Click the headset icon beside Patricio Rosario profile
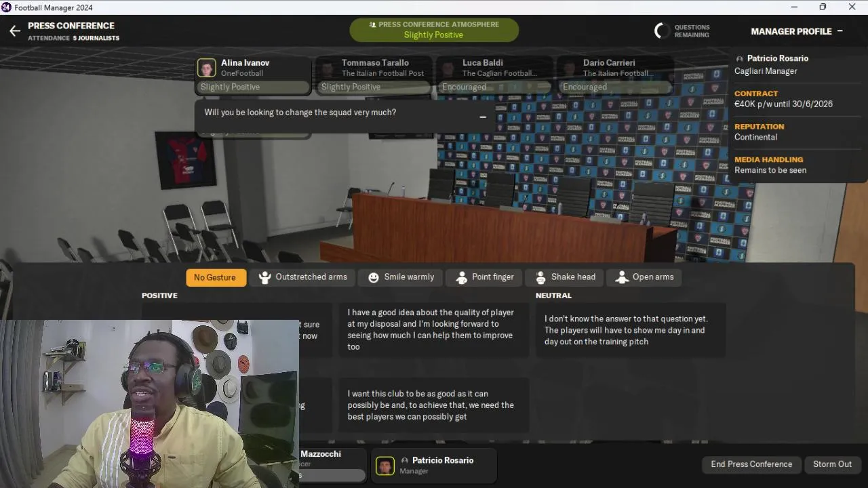 (x=739, y=59)
